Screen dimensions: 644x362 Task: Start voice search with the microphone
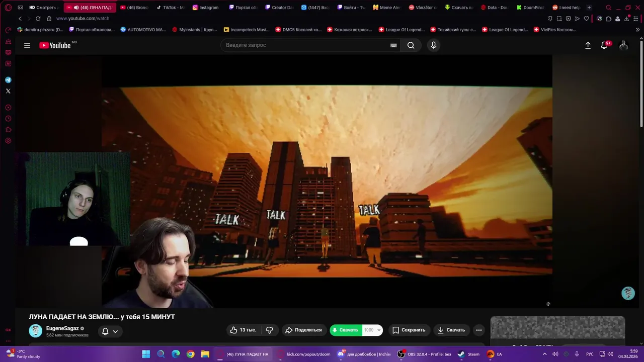pos(434,45)
